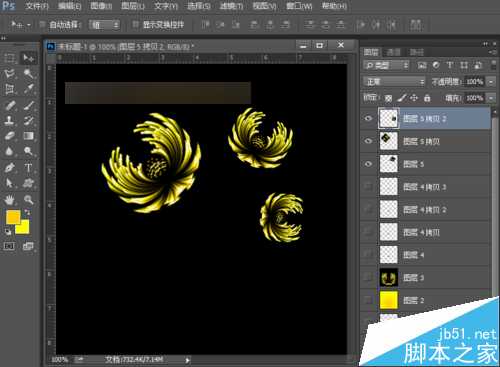Toggle layer filtering switch on or off
This screenshot has height=367, width=500.
coord(493,64)
